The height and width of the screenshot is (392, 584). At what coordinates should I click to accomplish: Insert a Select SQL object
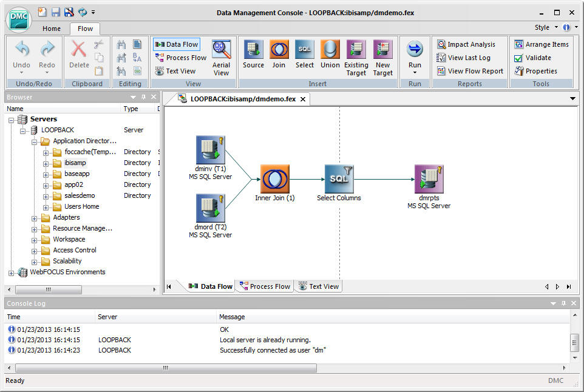(305, 55)
